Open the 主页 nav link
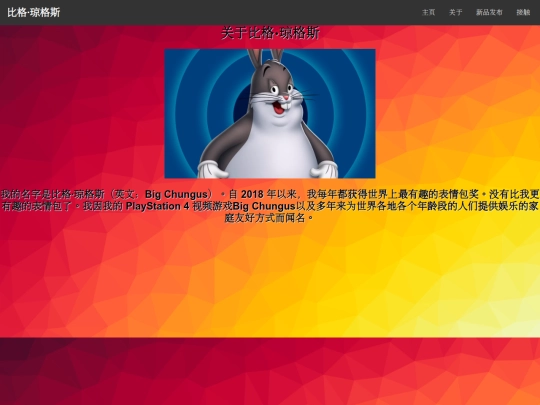This screenshot has width=540, height=405. 428,12
